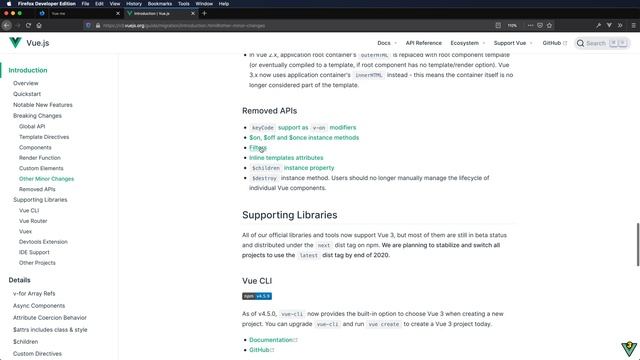Select Vue Router in sidebar
The width and height of the screenshot is (640, 360).
pyautogui.click(x=33, y=221)
